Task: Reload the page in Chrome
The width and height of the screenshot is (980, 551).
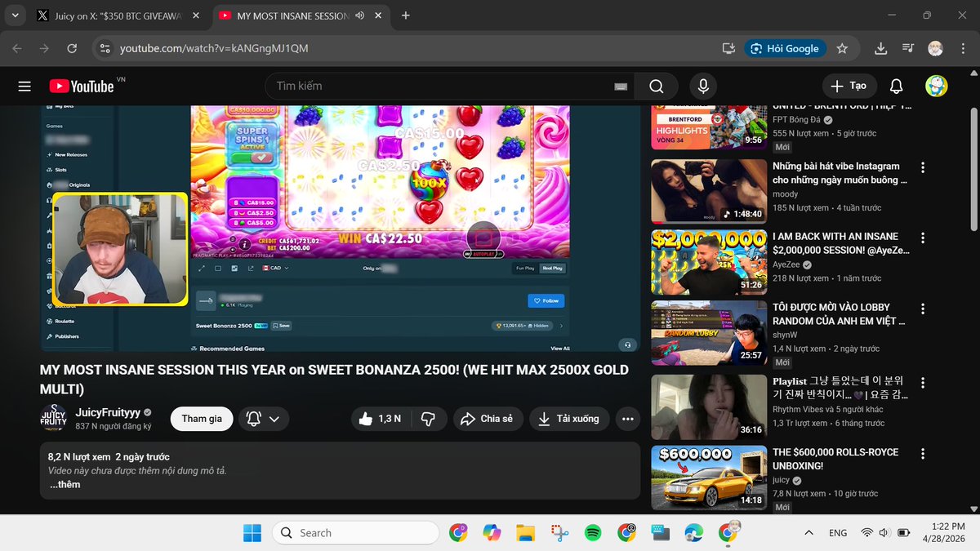Action: (x=72, y=49)
